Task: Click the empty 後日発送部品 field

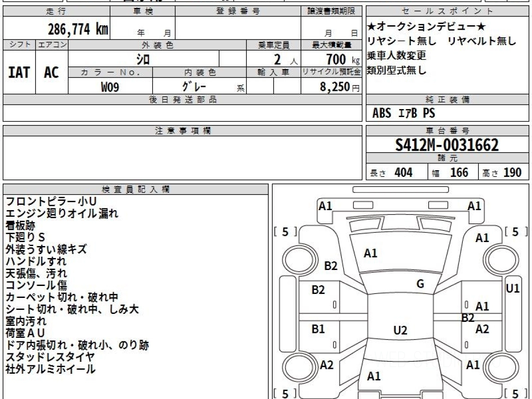Action: click(x=182, y=113)
